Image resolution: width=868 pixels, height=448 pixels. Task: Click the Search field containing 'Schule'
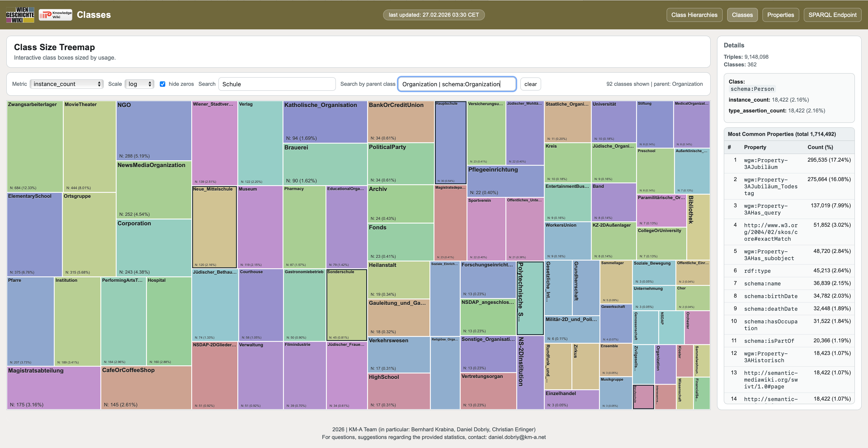pos(277,84)
